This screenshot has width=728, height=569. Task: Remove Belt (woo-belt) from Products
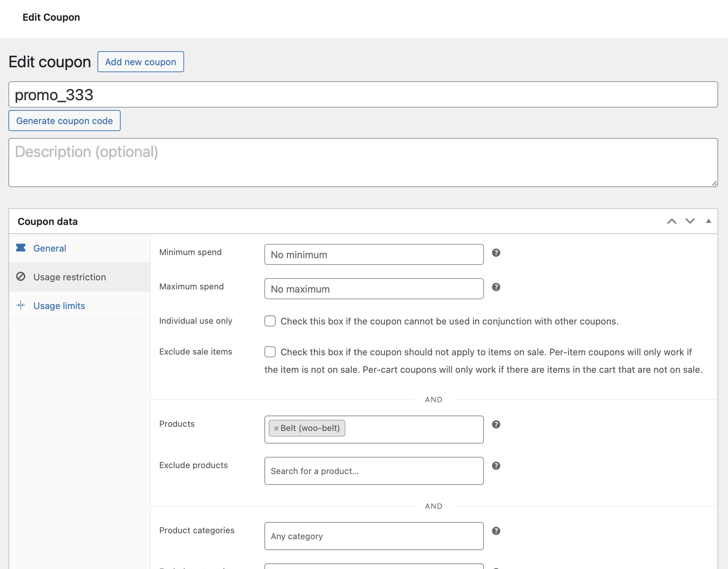pyautogui.click(x=276, y=428)
